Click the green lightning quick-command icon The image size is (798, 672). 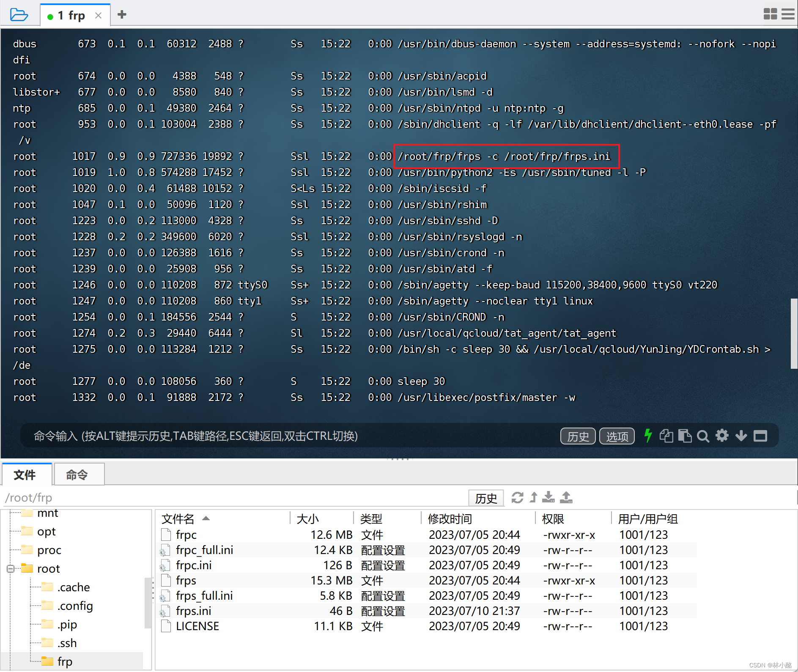point(648,436)
